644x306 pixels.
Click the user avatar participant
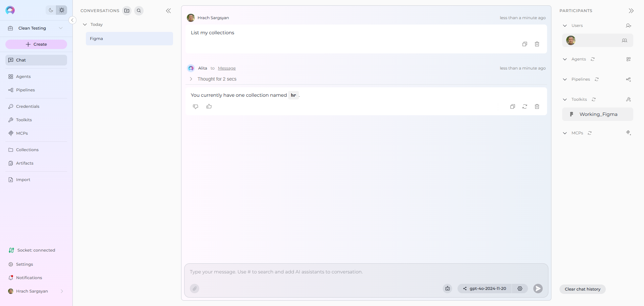click(571, 40)
